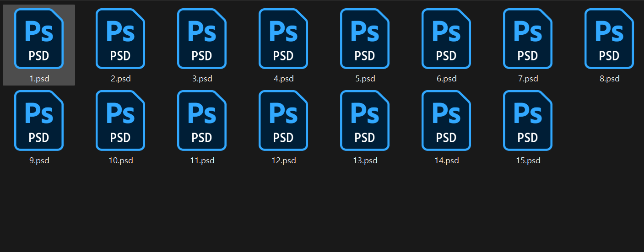
Task: Click the 2.psd Photoshop file icon
Action: [x=120, y=38]
